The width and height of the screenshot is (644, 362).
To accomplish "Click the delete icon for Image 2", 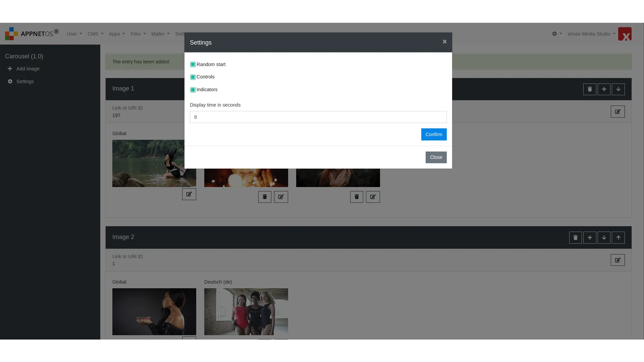I will tap(576, 237).
